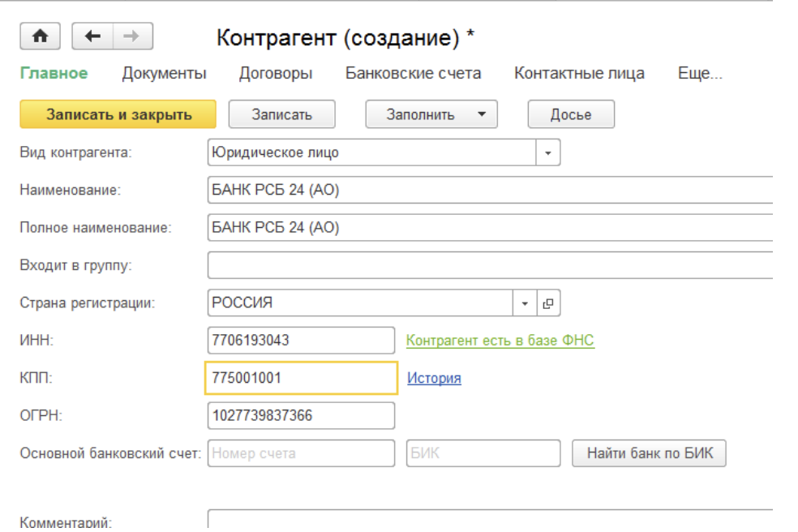Focus the Номер счета input field
Viewport: 798px width, 532px height.
301,453
